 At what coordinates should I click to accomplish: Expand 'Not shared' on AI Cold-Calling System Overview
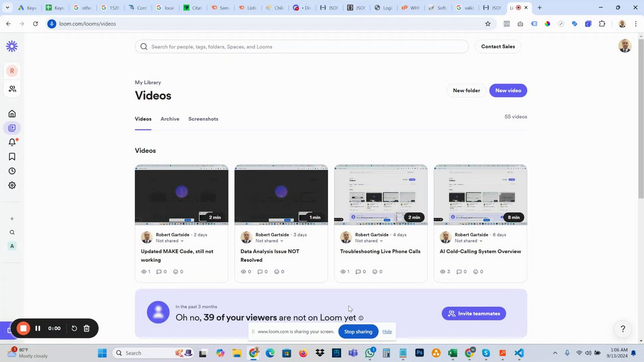click(x=469, y=241)
